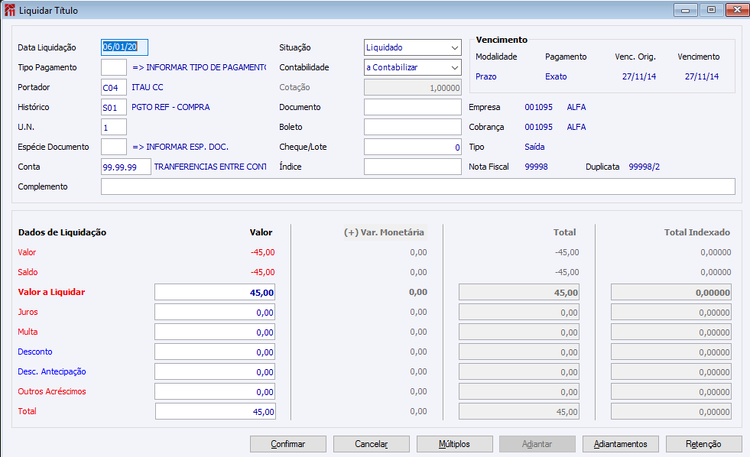
Task: Click the Adiantamentos button
Action: pyautogui.click(x=620, y=444)
